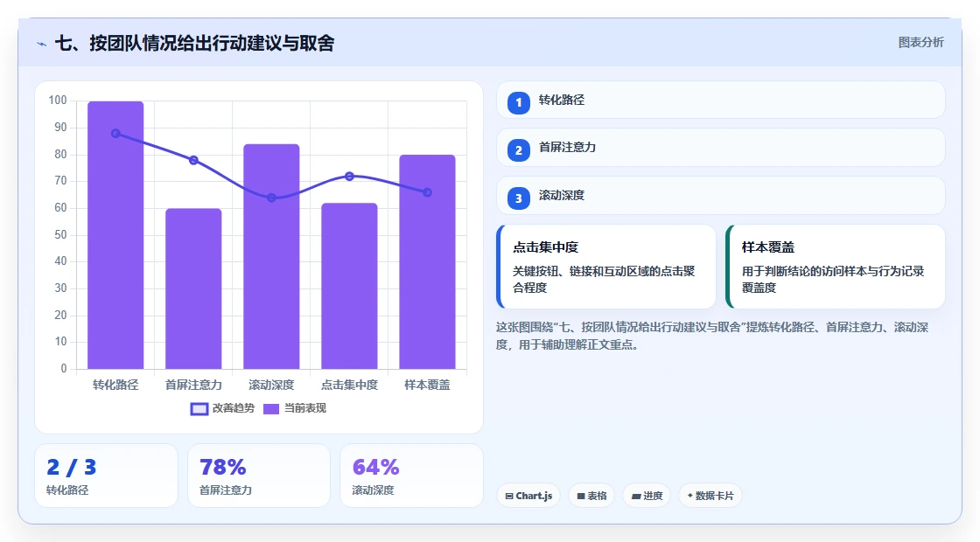Click the trend line point on 样本覆盖 bar
Screen dimensions: 980x542
[428, 192]
